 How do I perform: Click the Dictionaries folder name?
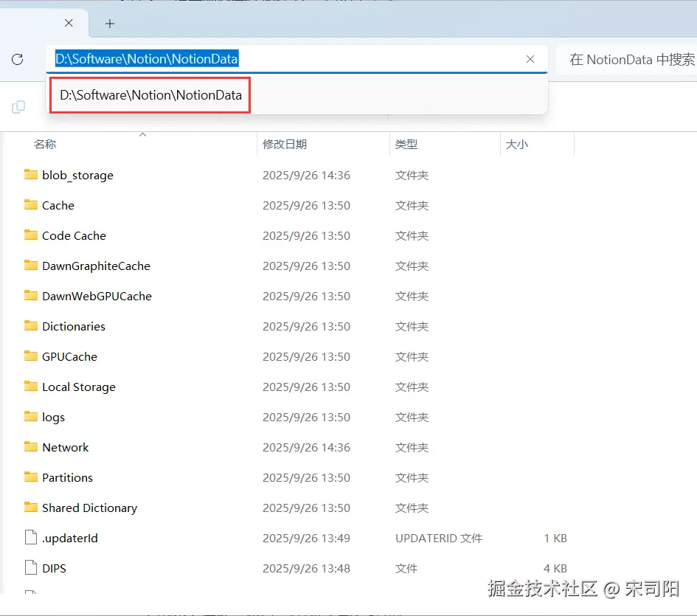click(x=74, y=327)
